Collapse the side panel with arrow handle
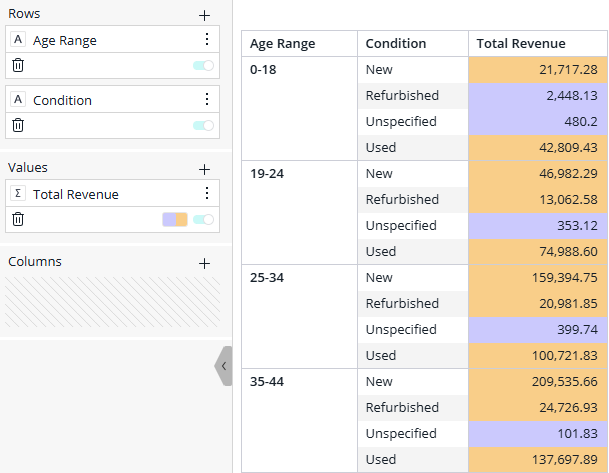 click(x=223, y=366)
